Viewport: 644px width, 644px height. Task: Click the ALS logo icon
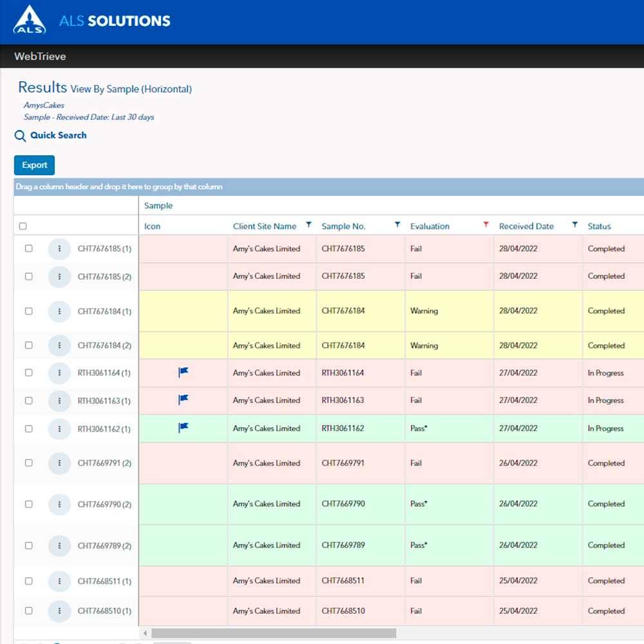click(x=30, y=21)
